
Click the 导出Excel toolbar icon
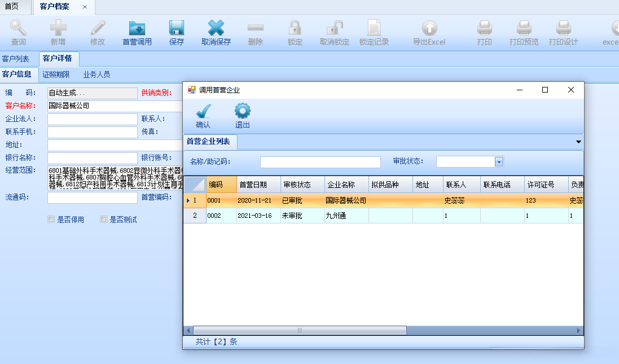(429, 28)
